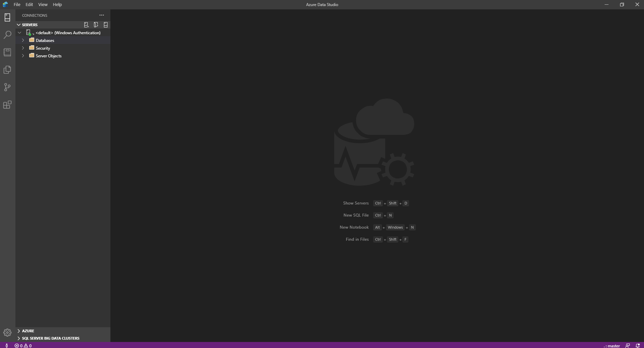Open the Extensions view
This screenshot has width=644, height=348.
(x=7, y=105)
